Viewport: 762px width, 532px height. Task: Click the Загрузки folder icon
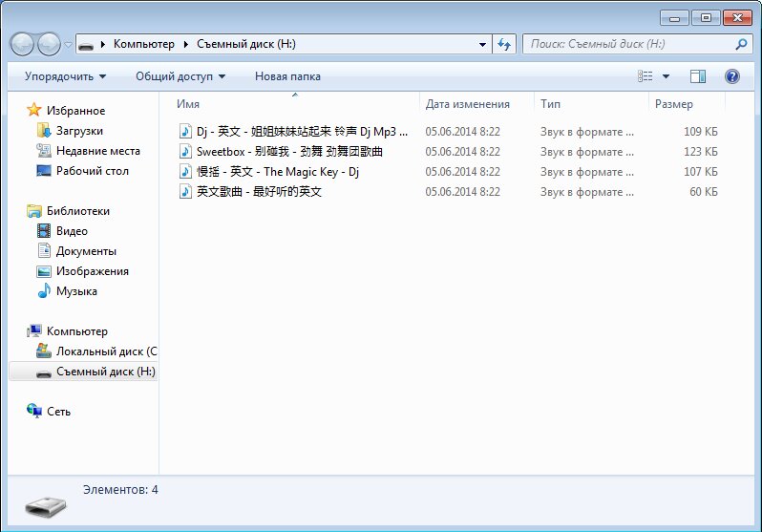44,130
